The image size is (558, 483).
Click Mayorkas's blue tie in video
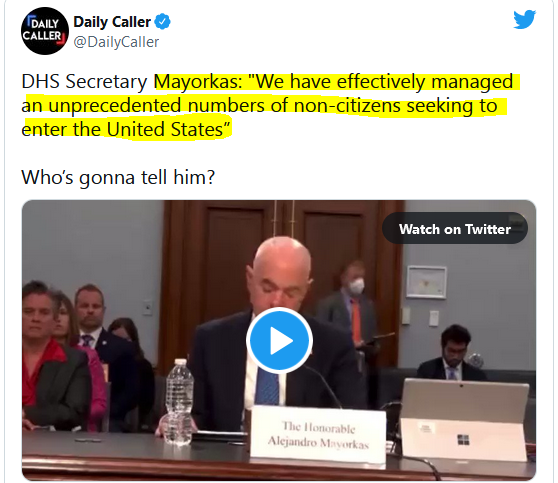click(268, 386)
